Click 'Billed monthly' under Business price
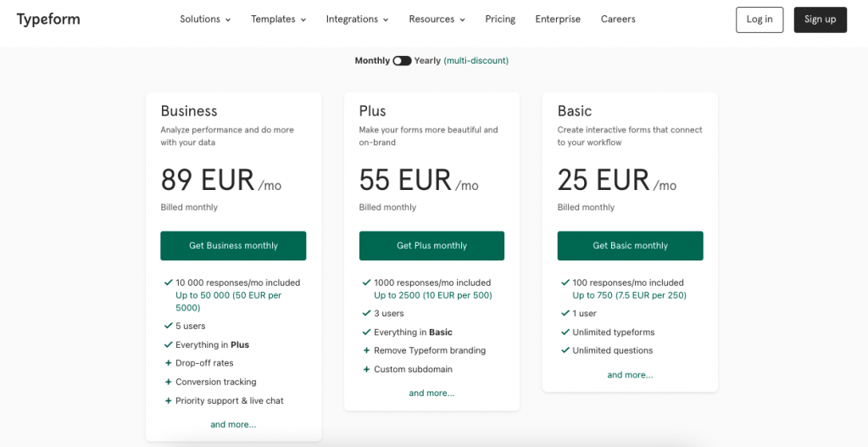This screenshot has width=868, height=447. [x=189, y=208]
